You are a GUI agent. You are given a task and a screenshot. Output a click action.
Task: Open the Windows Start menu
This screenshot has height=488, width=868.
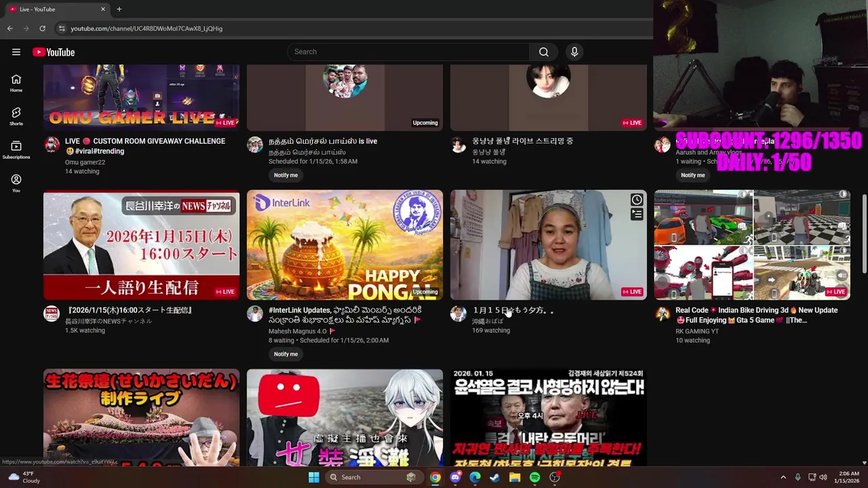313,477
